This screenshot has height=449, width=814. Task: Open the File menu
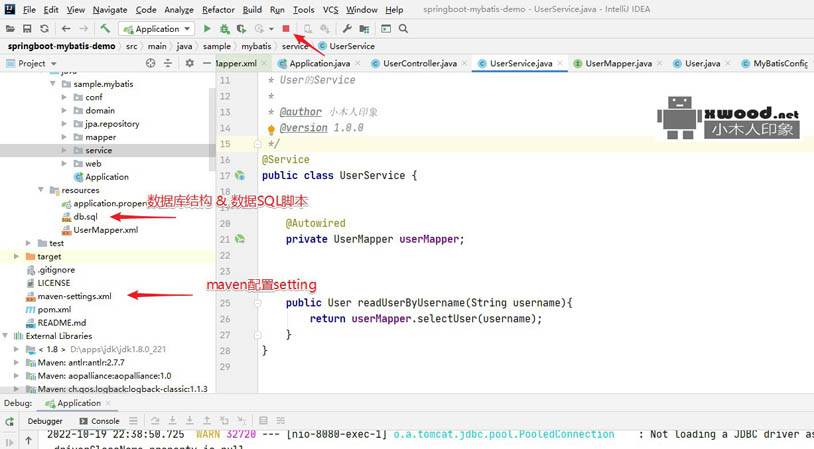tap(29, 9)
